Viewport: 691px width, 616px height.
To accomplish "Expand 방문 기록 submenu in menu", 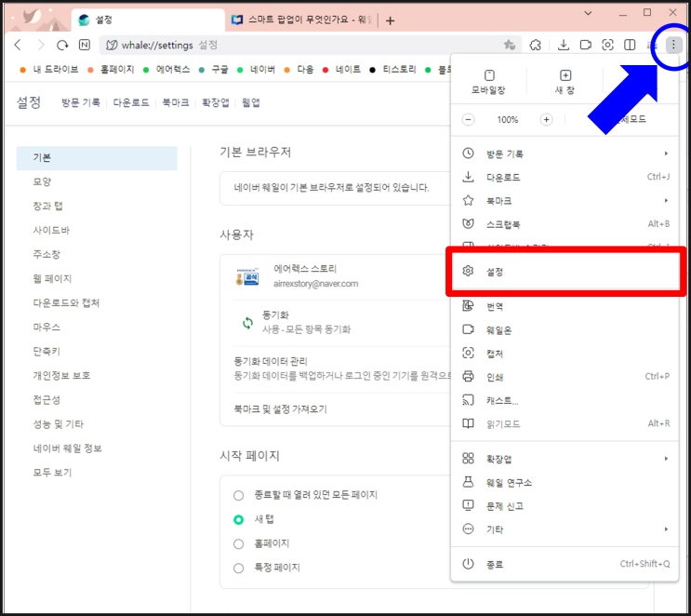I will pyautogui.click(x=565, y=154).
